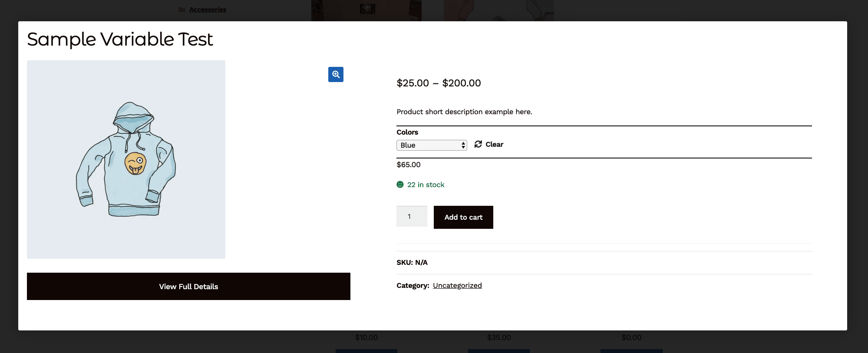868x353 pixels.
Task: Open the Accessories category link
Action: pyautogui.click(x=208, y=9)
